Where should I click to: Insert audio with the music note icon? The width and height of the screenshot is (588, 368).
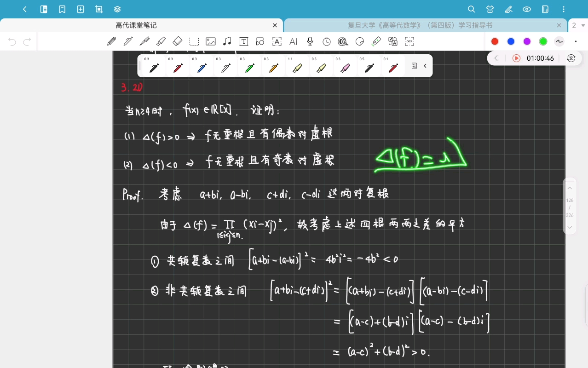(x=227, y=41)
